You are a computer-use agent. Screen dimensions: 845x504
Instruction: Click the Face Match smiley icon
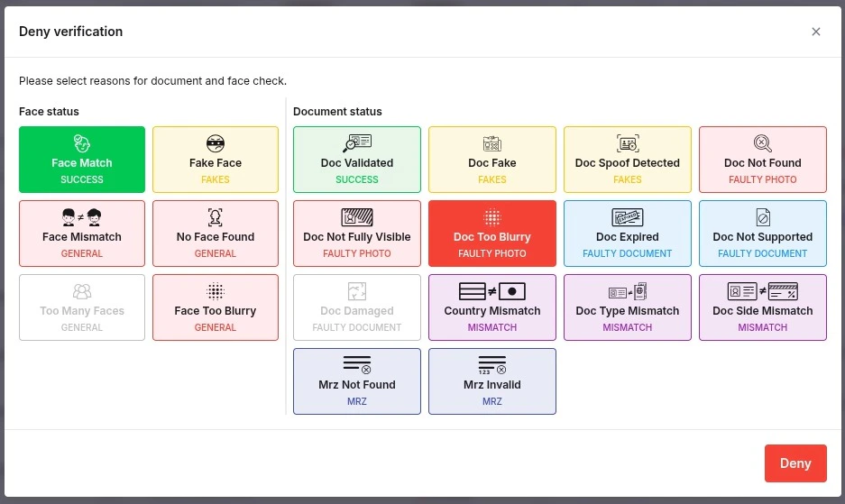[x=81, y=143]
